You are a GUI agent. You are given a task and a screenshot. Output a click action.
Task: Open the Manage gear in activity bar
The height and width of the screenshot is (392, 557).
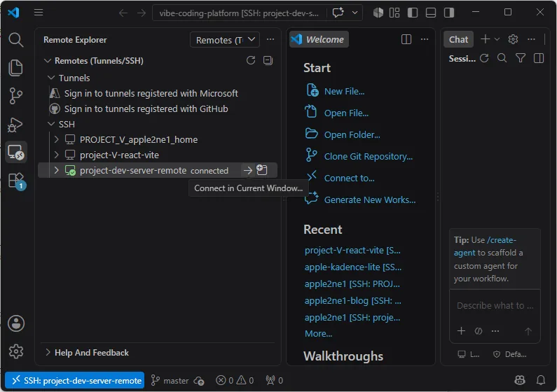16,351
